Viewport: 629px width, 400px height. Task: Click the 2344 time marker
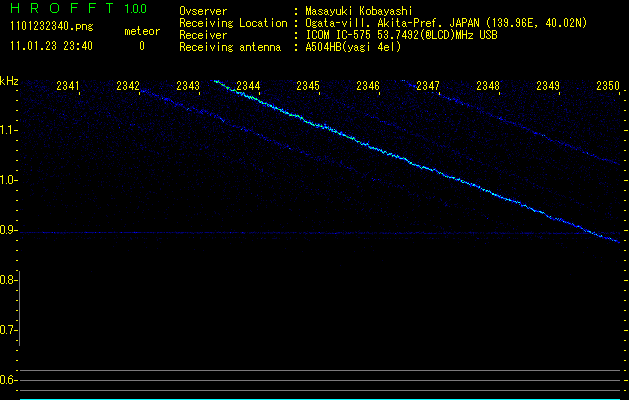point(248,86)
